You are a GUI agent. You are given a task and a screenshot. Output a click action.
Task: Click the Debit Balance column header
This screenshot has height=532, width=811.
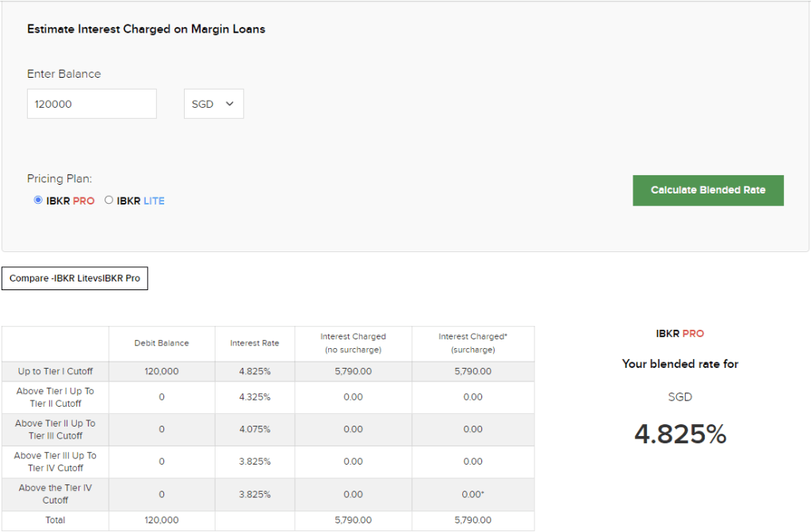click(x=162, y=343)
